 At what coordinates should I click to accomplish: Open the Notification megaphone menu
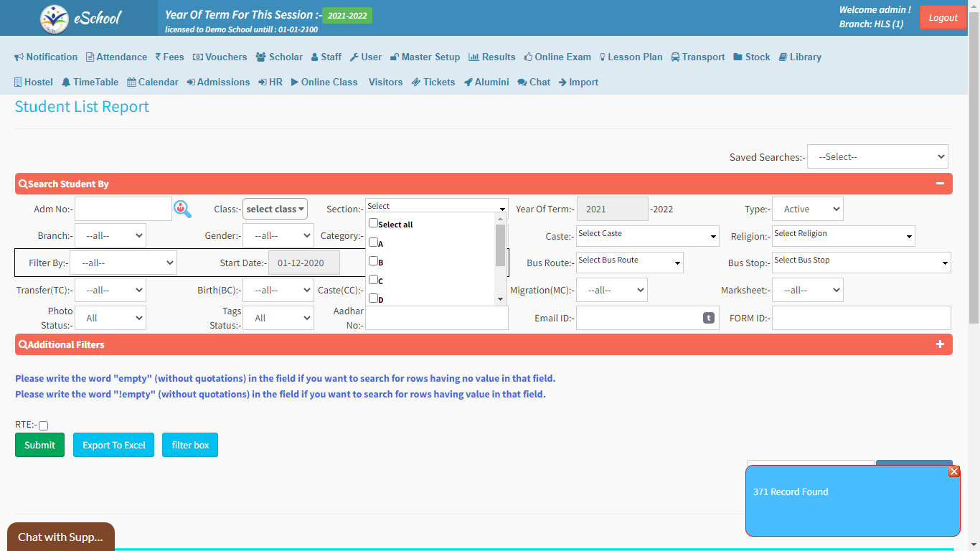pyautogui.click(x=46, y=57)
